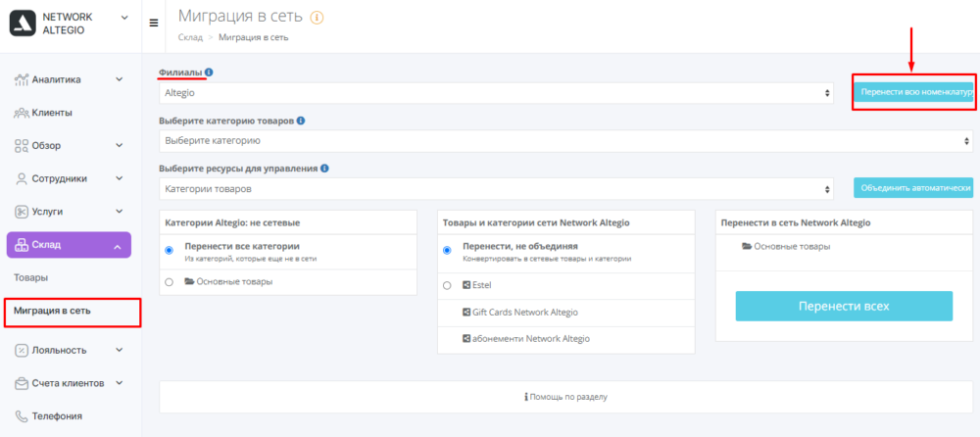Click share icon beside Gift Cards Network Altegio

465,312
